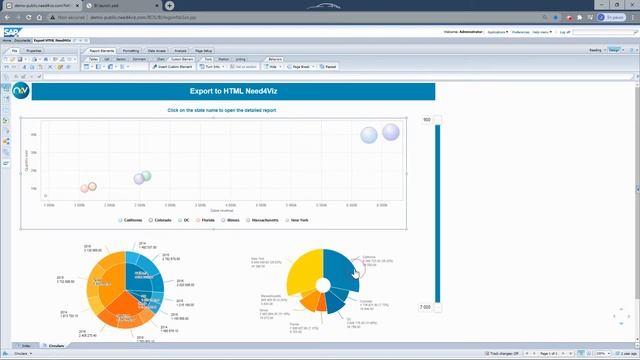
Task: Click the SAP logo
Action: tap(12, 32)
